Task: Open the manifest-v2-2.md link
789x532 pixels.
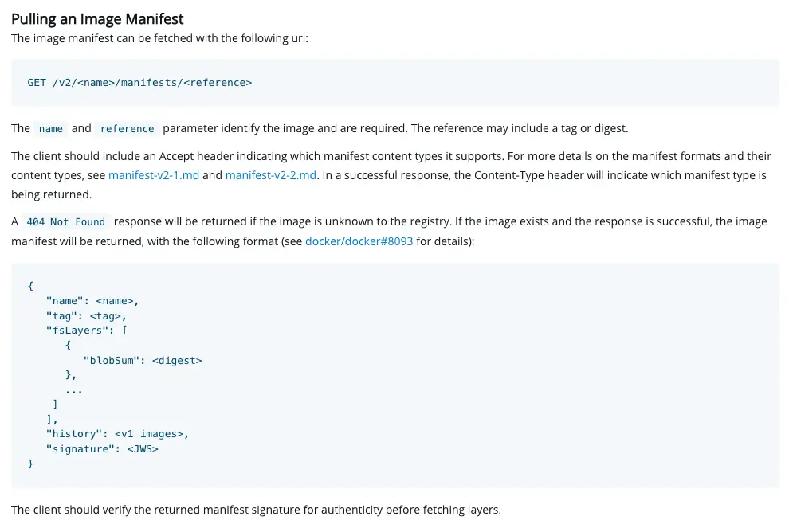Action: point(271,175)
